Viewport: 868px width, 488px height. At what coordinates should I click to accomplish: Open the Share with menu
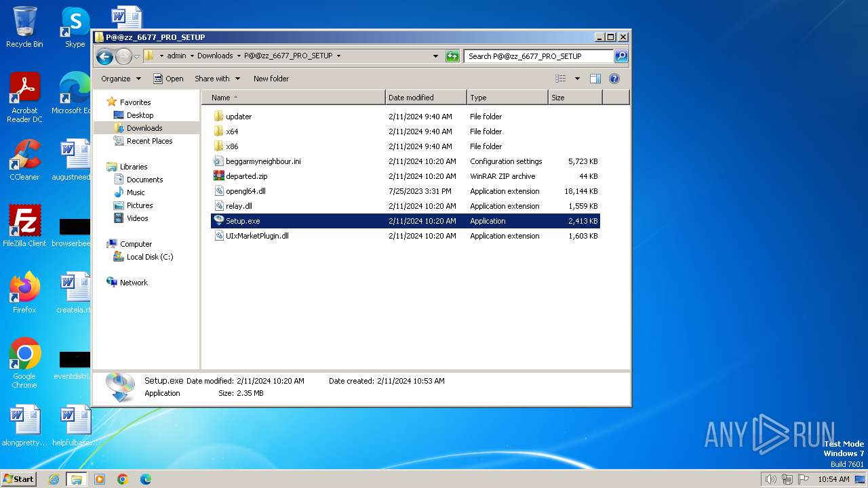216,79
